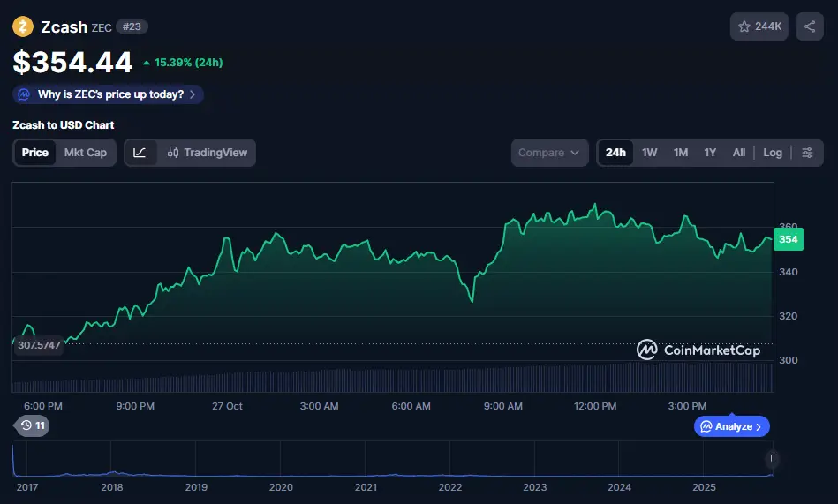This screenshot has width=838, height=504.
Task: Click the 300 y-axis label
Action: 789,360
